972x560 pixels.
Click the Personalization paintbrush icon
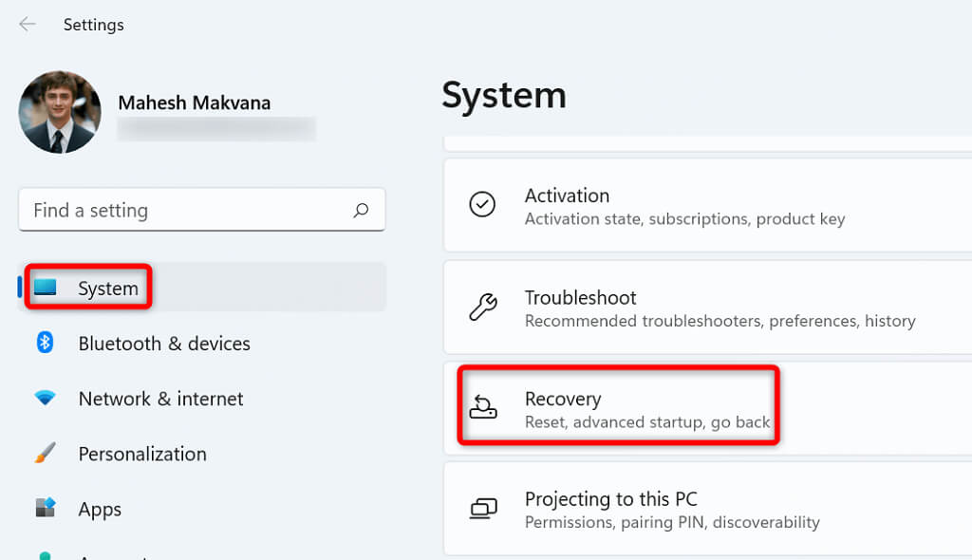45,454
